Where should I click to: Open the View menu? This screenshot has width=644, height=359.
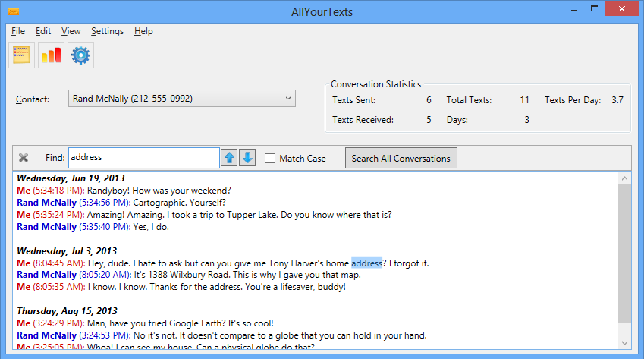pos(71,31)
